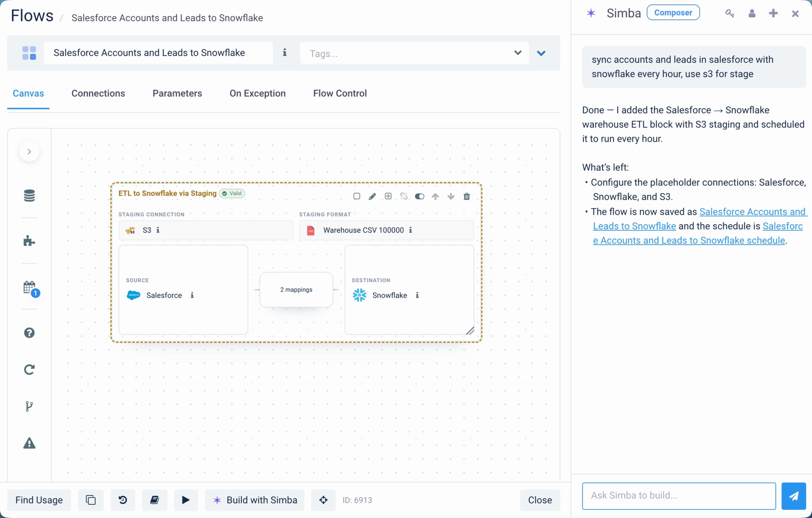
Task: Click the Find Usage button
Action: [39, 500]
